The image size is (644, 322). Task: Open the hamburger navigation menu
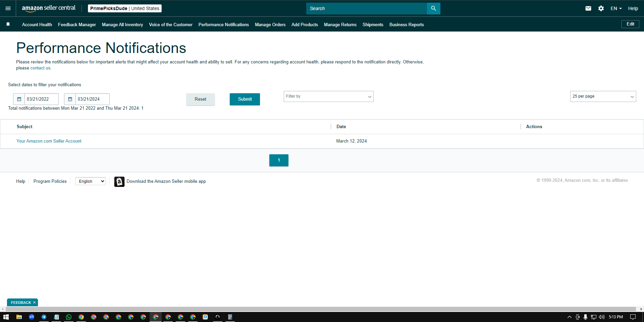(8, 8)
